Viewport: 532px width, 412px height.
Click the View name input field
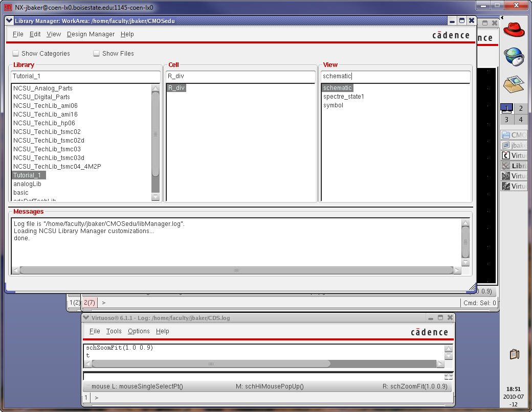click(395, 76)
